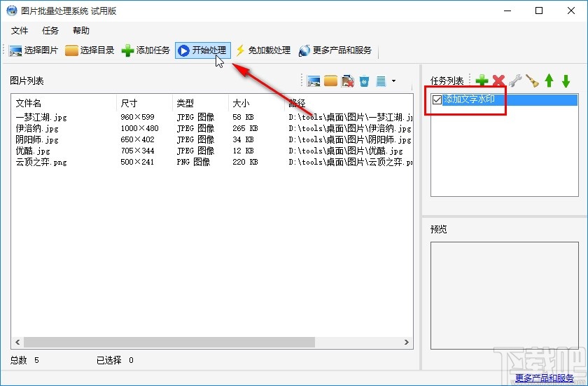Click the broom clear-tasks icon
The image size is (588, 386).
[532, 81]
